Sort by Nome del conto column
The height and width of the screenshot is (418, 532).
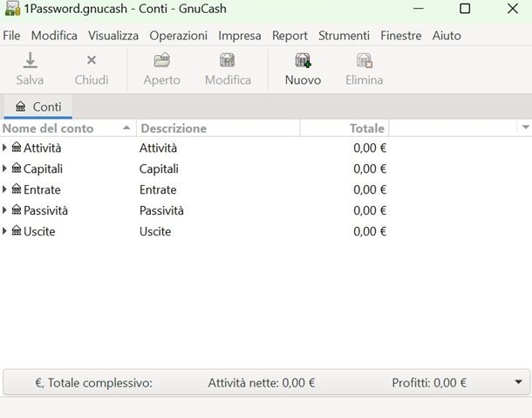click(68, 128)
